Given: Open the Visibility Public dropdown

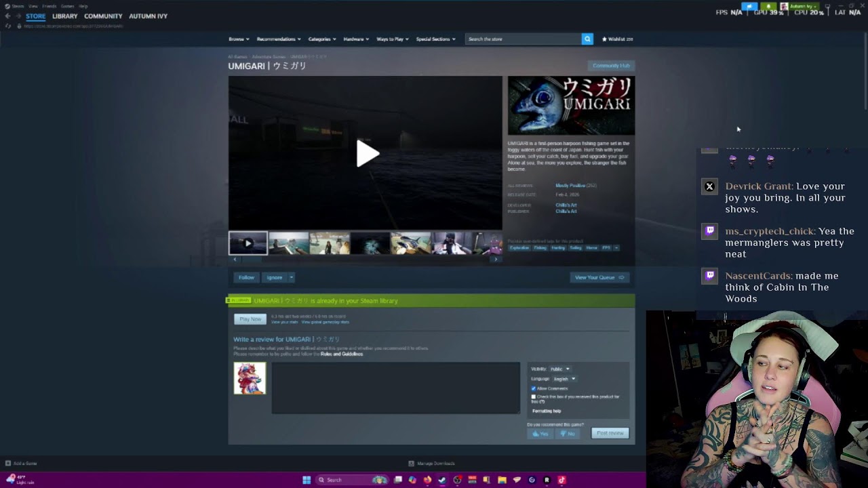Looking at the screenshot, I should click(559, 369).
